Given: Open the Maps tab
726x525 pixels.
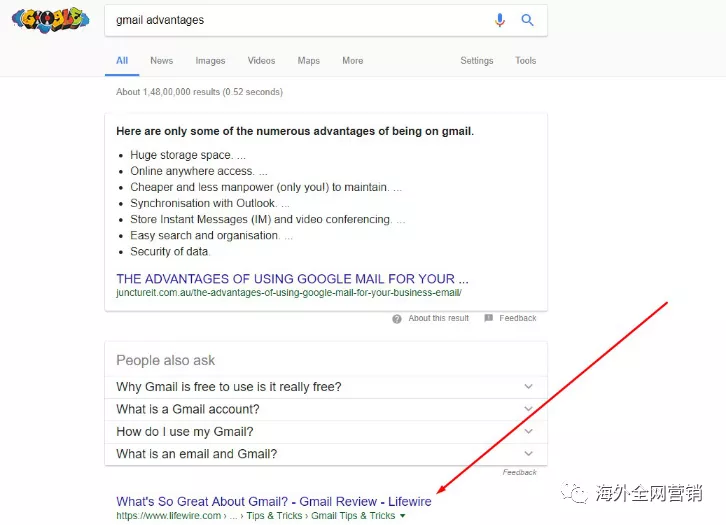Looking at the screenshot, I should click(x=308, y=61).
